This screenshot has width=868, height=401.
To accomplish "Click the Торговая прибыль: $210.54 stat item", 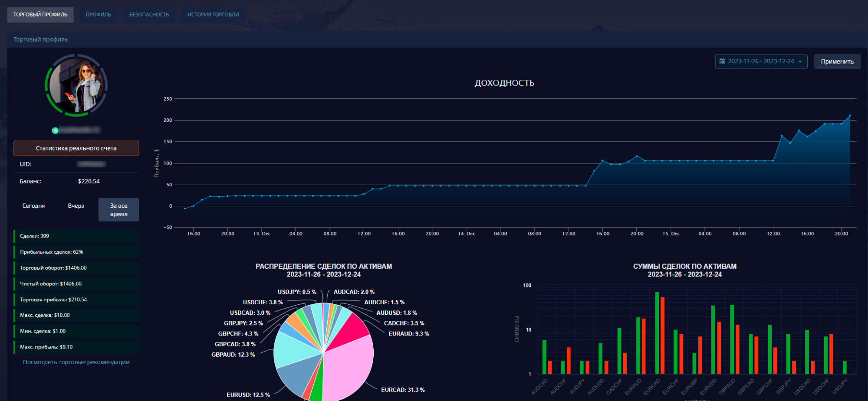I will tap(76, 299).
